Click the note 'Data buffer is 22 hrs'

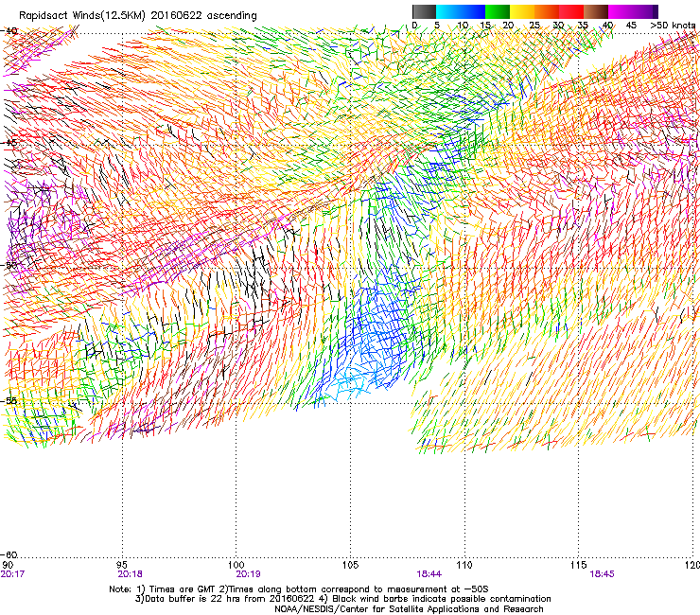point(193,599)
